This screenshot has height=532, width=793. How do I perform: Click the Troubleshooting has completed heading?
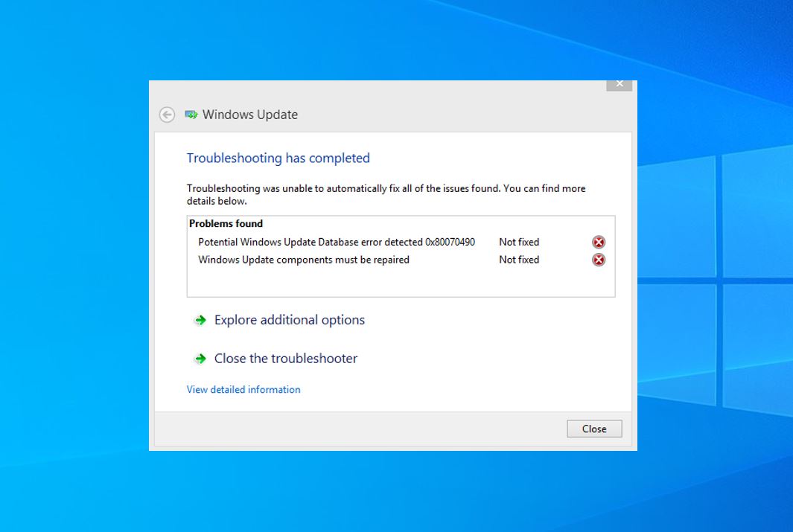point(278,158)
